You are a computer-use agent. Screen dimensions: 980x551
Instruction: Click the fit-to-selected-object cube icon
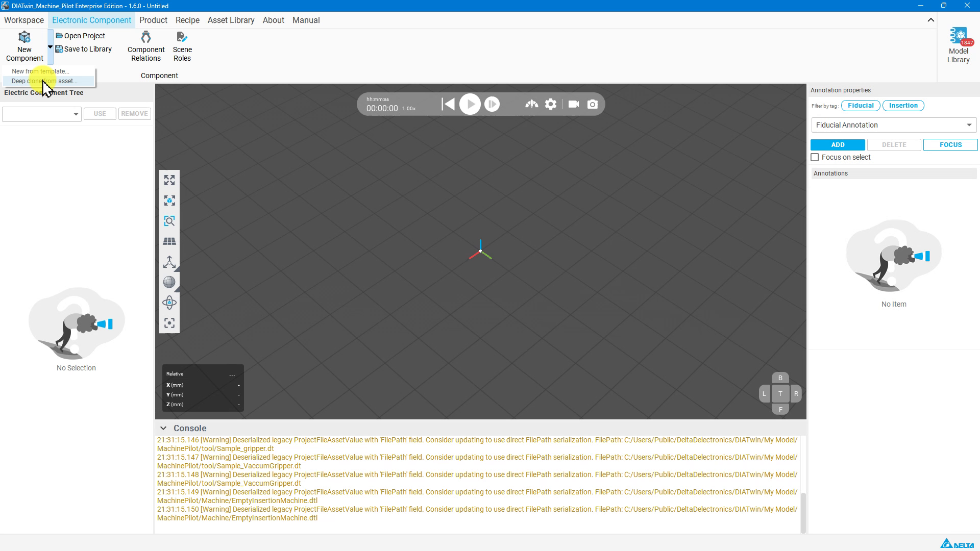(169, 201)
